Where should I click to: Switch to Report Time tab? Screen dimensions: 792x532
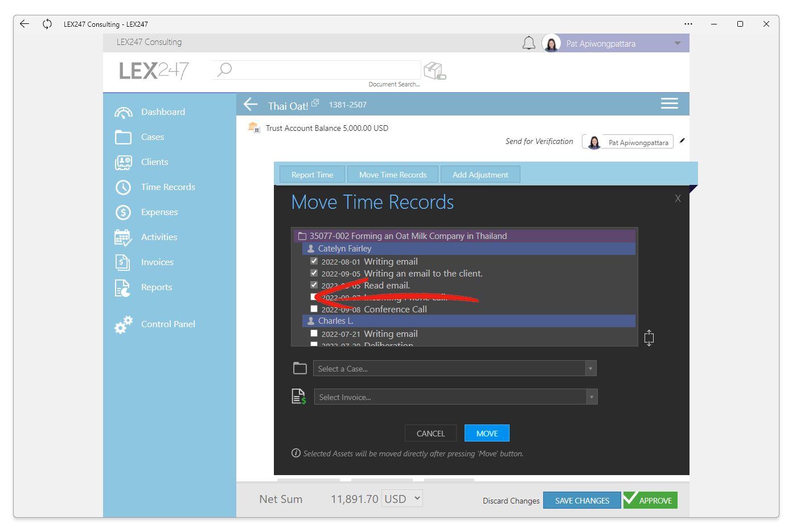click(313, 175)
